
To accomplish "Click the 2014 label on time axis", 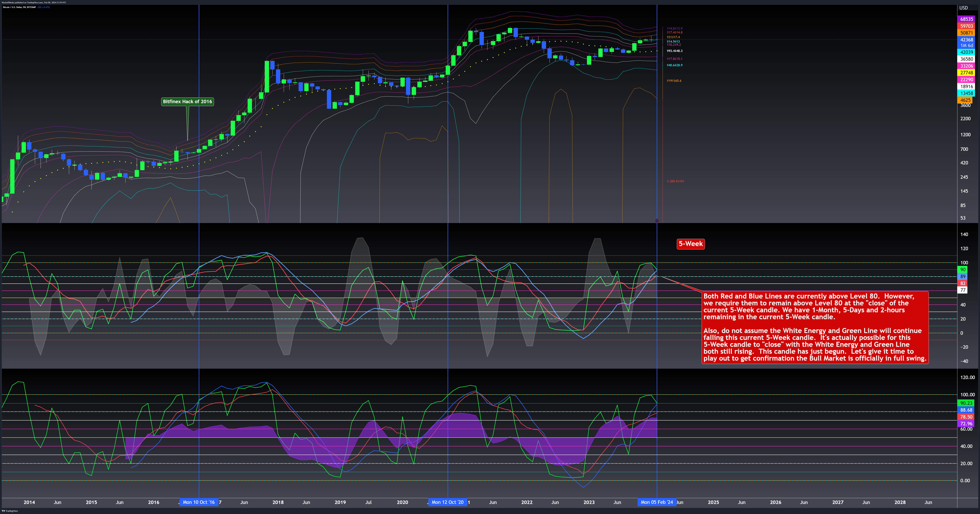I will pos(29,503).
